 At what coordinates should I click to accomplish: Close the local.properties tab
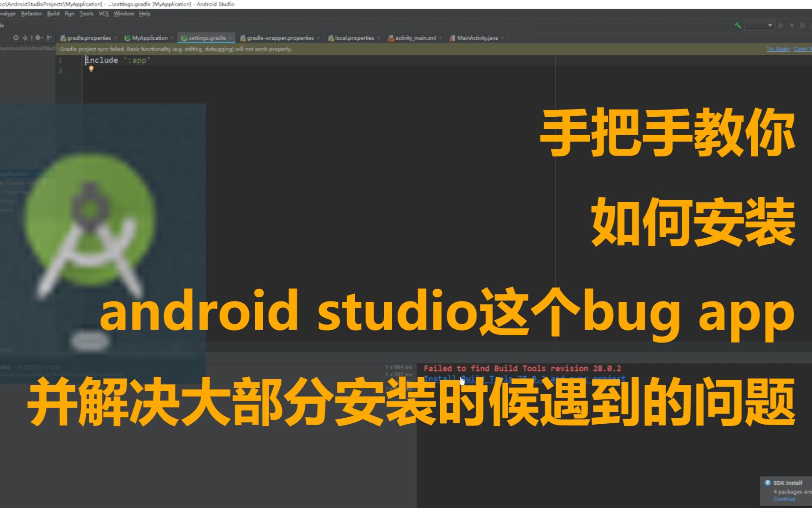pos(378,38)
